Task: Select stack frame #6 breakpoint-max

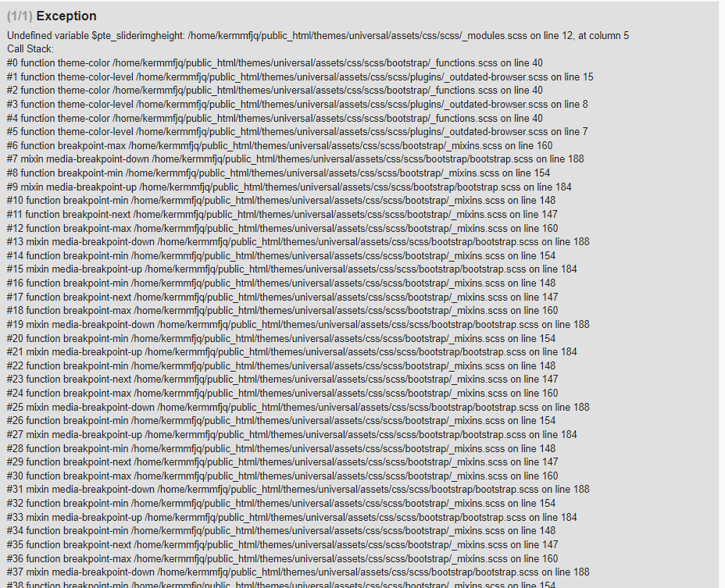Action: coord(280,145)
